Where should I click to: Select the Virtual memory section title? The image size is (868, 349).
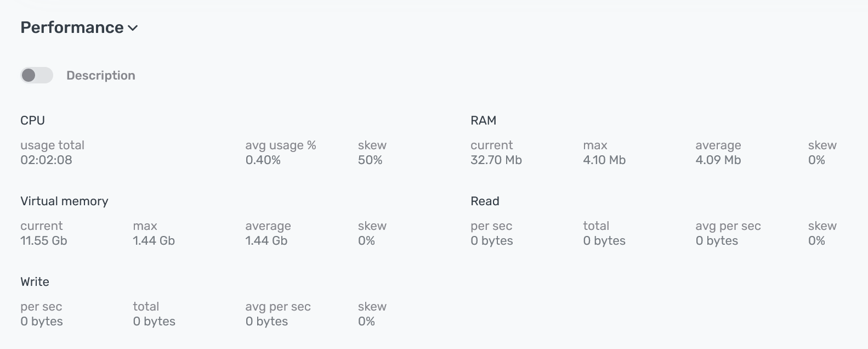64,201
